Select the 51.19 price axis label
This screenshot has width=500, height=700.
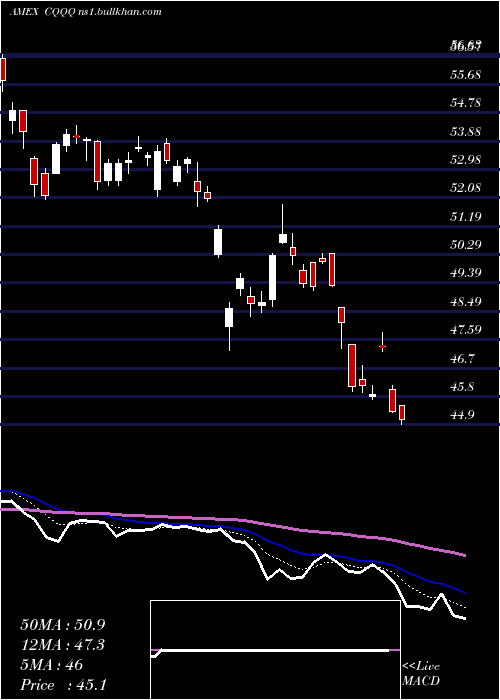coord(466,217)
